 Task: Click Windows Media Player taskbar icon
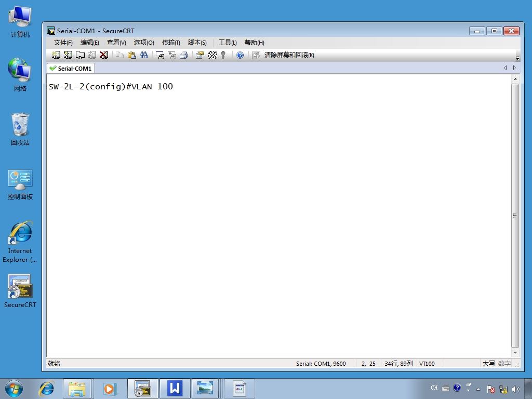coord(110,389)
